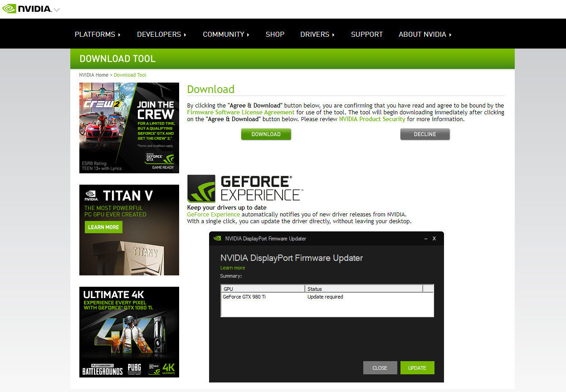Expand the NVIDIA logo dropdown chevron
Image resolution: width=566 pixels, height=392 pixels.
pos(56,10)
